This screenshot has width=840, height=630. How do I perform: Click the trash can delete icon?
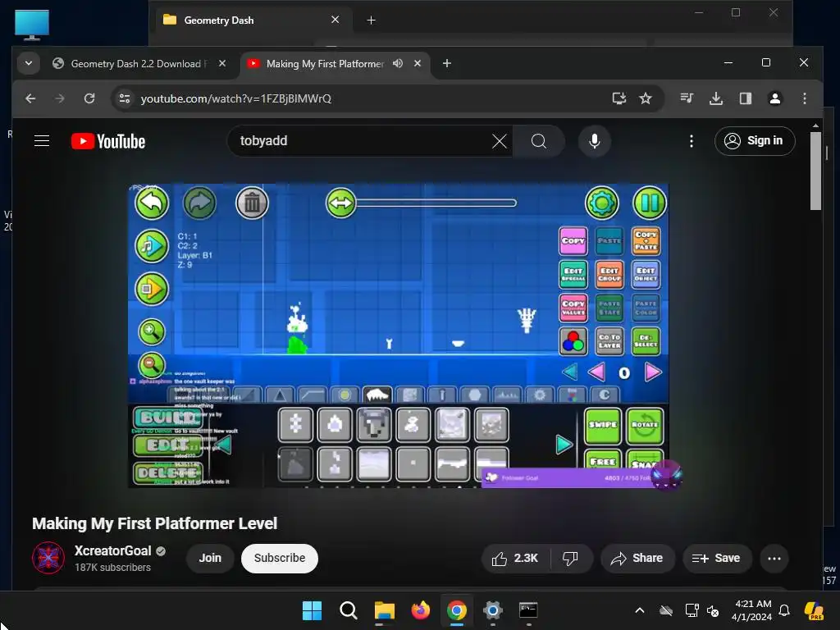click(x=252, y=203)
